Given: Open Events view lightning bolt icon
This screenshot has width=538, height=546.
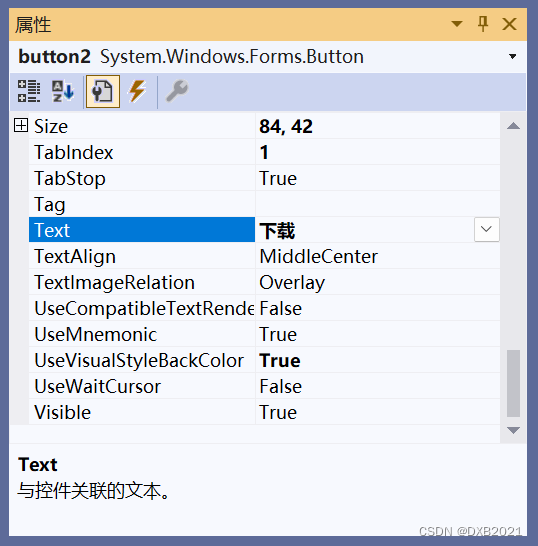Looking at the screenshot, I should click(x=137, y=91).
